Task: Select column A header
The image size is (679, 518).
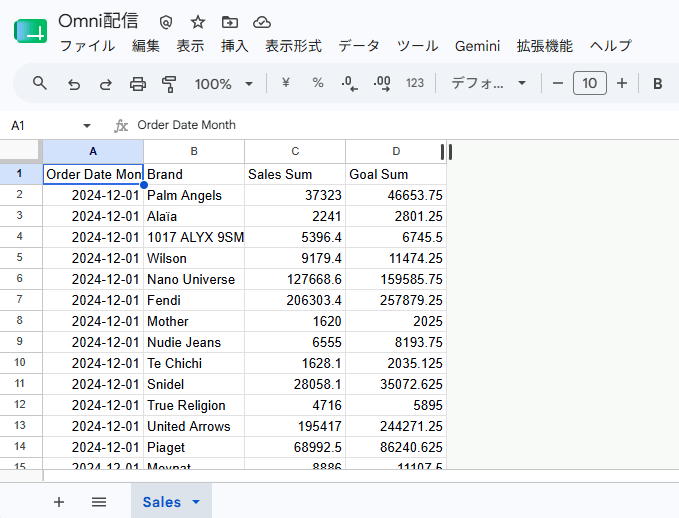Action: click(93, 151)
